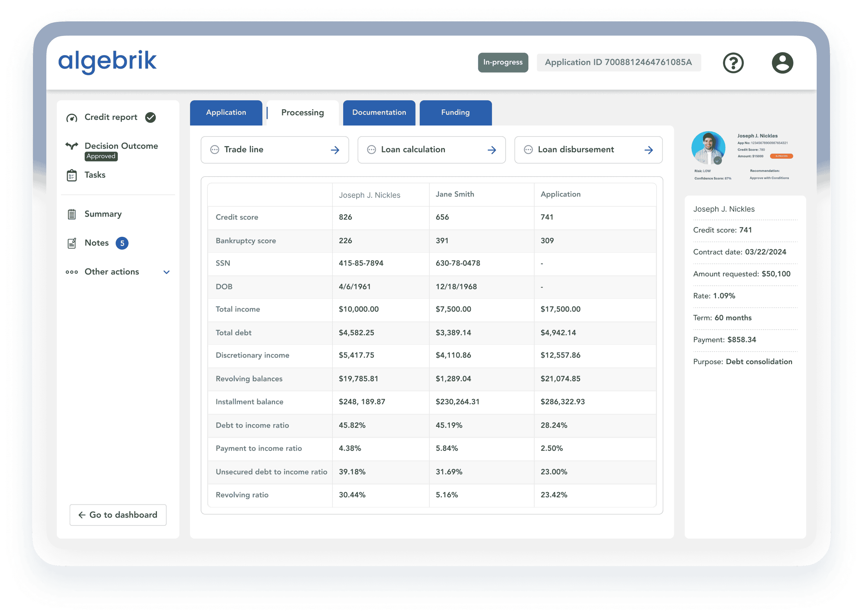Click Amount requested $50,100 in summary

742,274
